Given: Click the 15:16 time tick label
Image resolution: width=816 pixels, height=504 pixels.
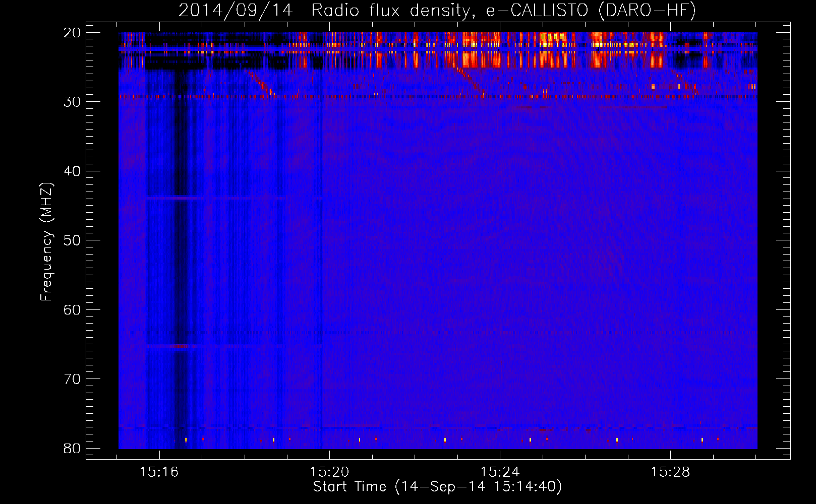Looking at the screenshot, I should [159, 472].
